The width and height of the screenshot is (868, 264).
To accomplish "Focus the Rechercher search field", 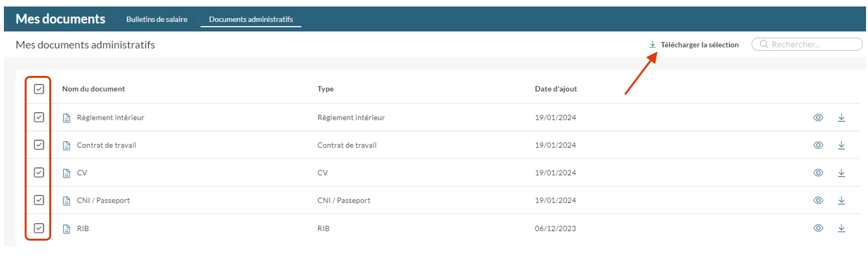I will (x=807, y=45).
